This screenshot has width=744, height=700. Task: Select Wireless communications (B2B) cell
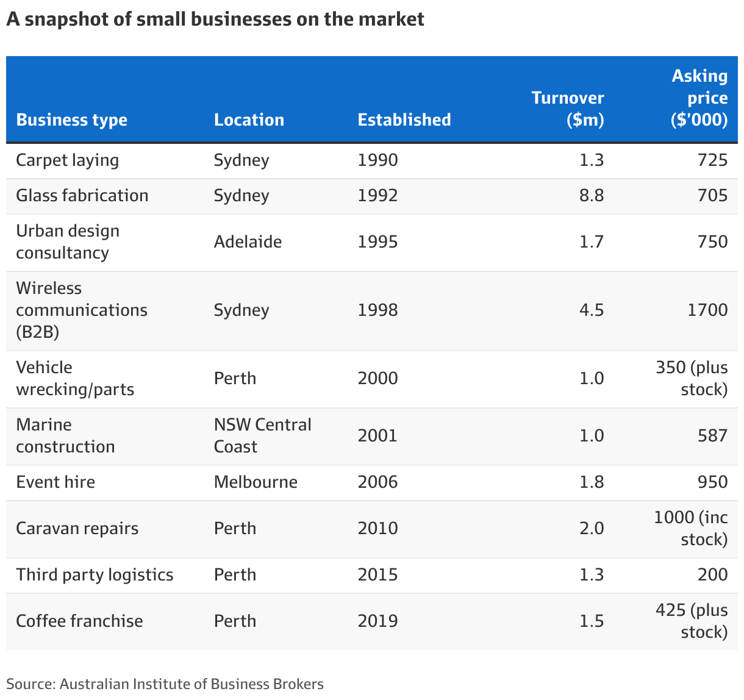82,310
